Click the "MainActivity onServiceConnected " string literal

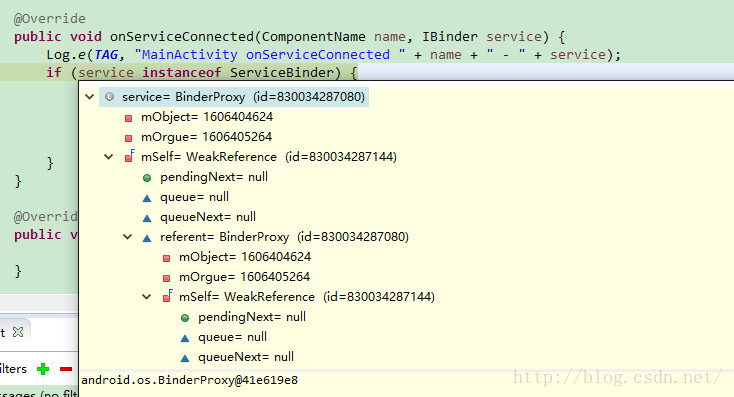tap(270, 55)
